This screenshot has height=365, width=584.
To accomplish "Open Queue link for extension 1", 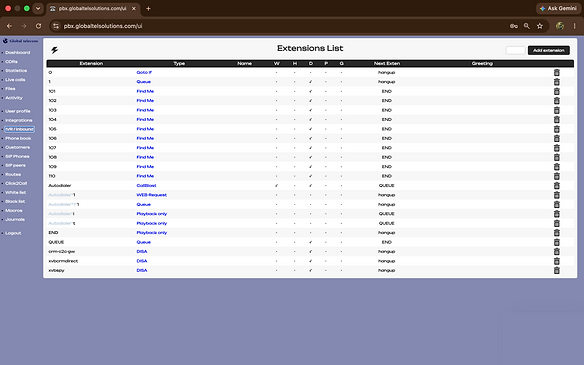I will coord(144,82).
